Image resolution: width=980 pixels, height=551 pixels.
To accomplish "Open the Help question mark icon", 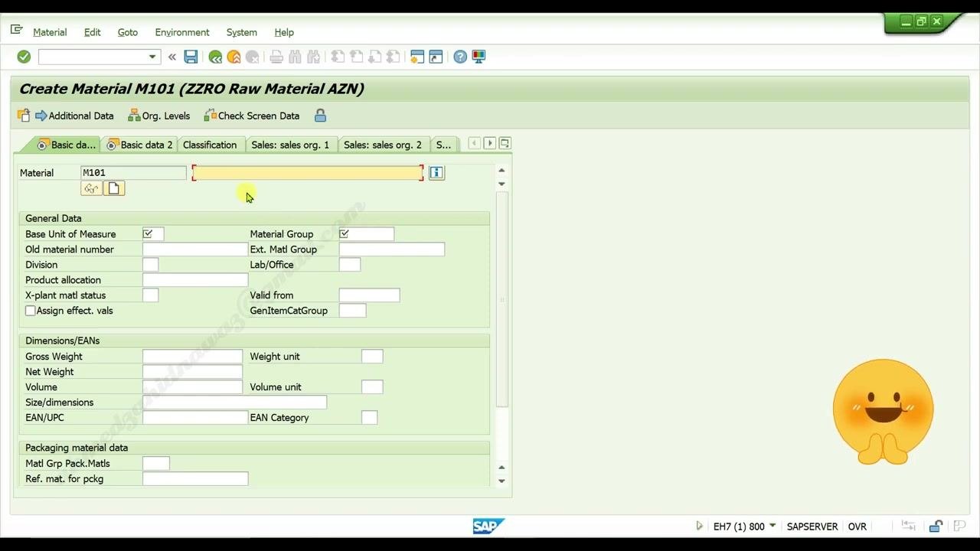I will click(460, 57).
